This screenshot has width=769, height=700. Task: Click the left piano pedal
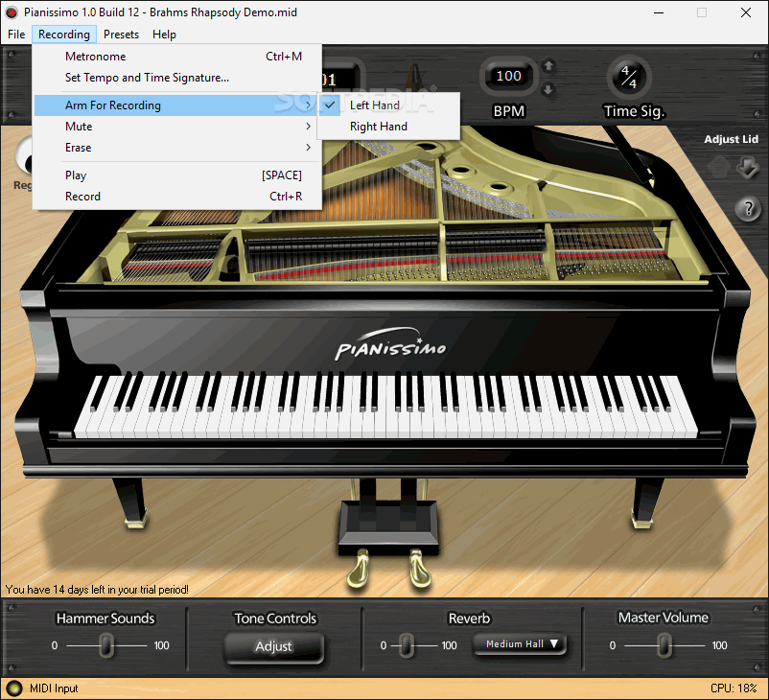pos(360,568)
